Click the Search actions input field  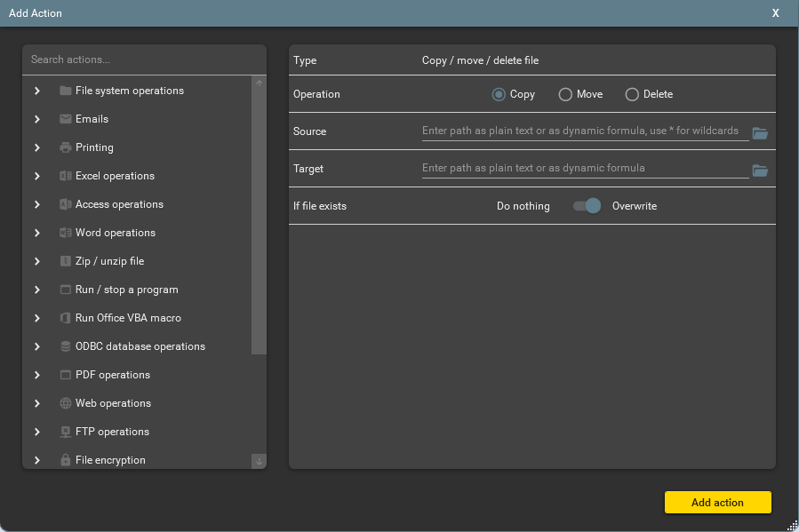[144, 60]
